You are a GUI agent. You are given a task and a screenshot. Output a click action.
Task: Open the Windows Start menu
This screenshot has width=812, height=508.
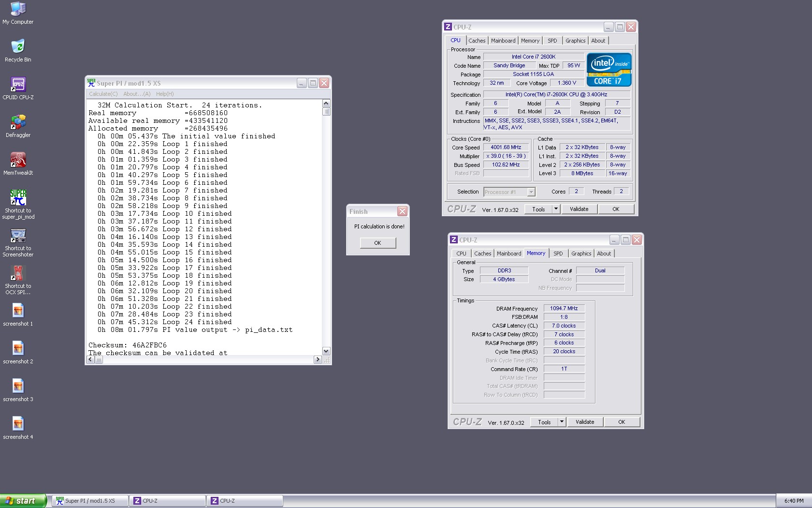pyautogui.click(x=23, y=501)
